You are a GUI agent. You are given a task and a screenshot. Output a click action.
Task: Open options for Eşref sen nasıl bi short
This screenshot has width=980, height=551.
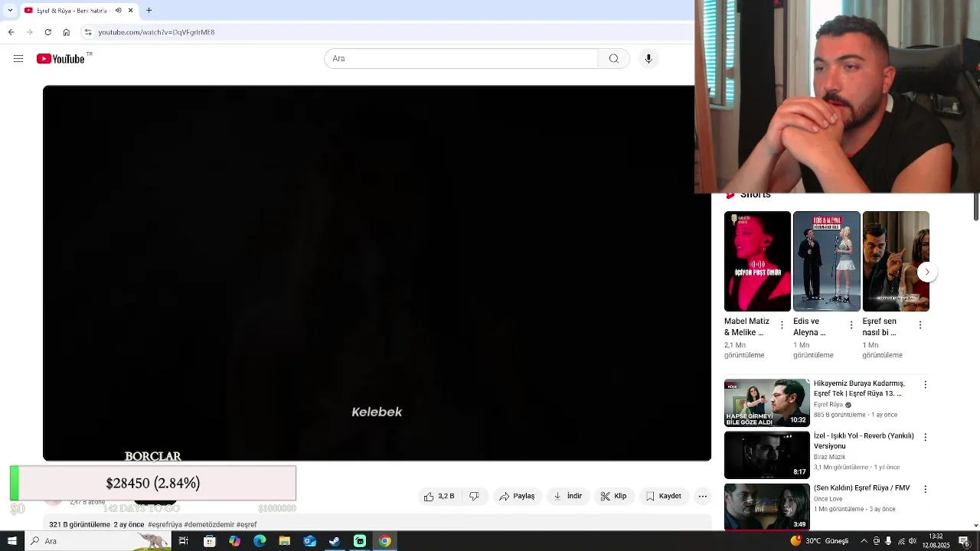click(920, 325)
